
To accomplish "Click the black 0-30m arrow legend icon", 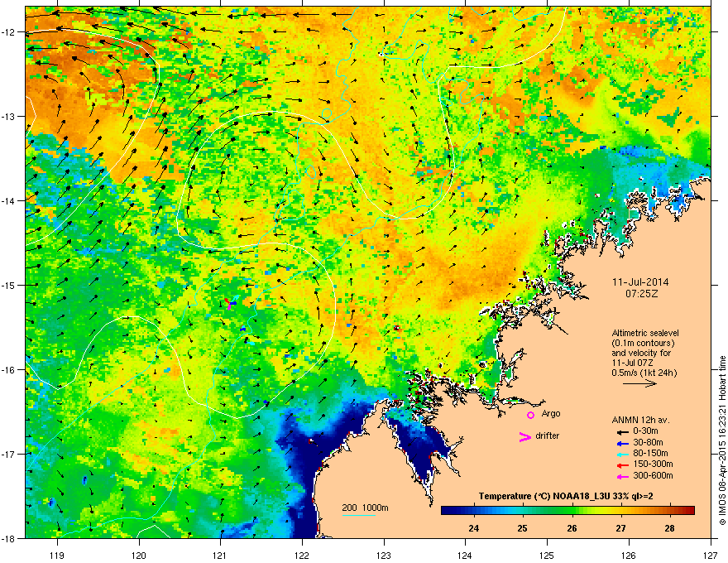I will pos(622,432).
